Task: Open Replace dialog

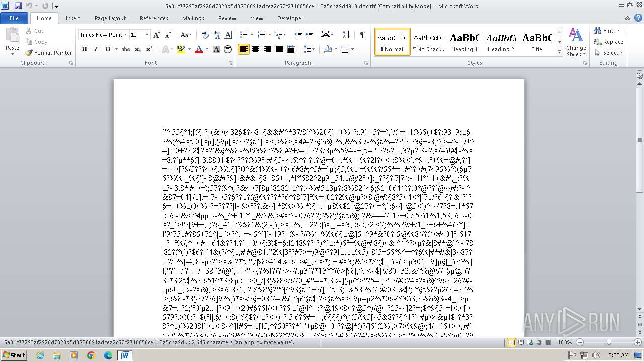Action: (609, 42)
